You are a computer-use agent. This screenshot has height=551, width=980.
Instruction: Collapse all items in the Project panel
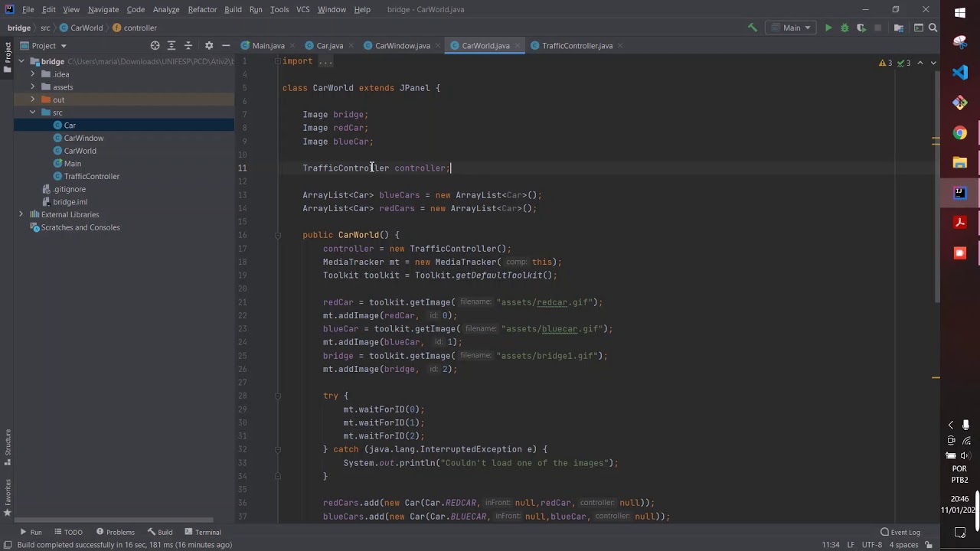[x=188, y=46]
